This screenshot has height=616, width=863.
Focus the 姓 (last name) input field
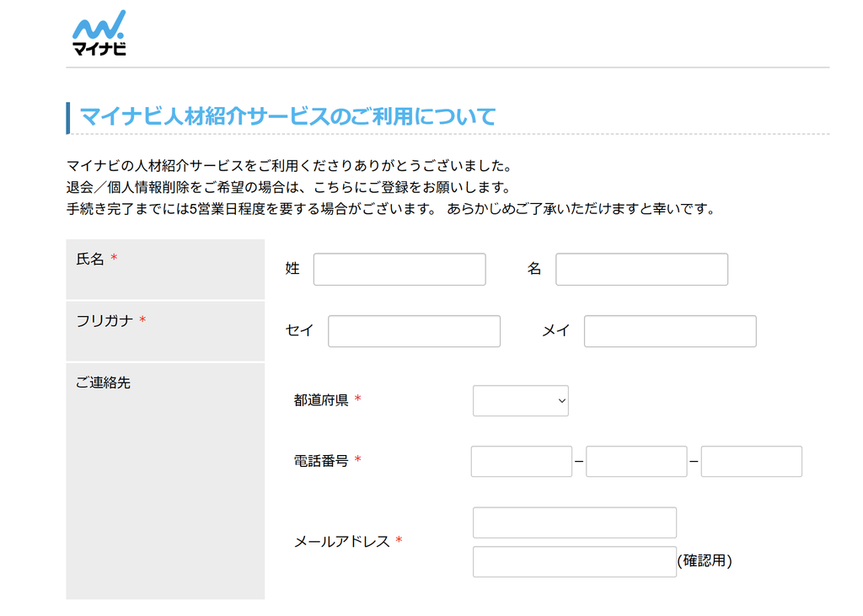coord(399,269)
